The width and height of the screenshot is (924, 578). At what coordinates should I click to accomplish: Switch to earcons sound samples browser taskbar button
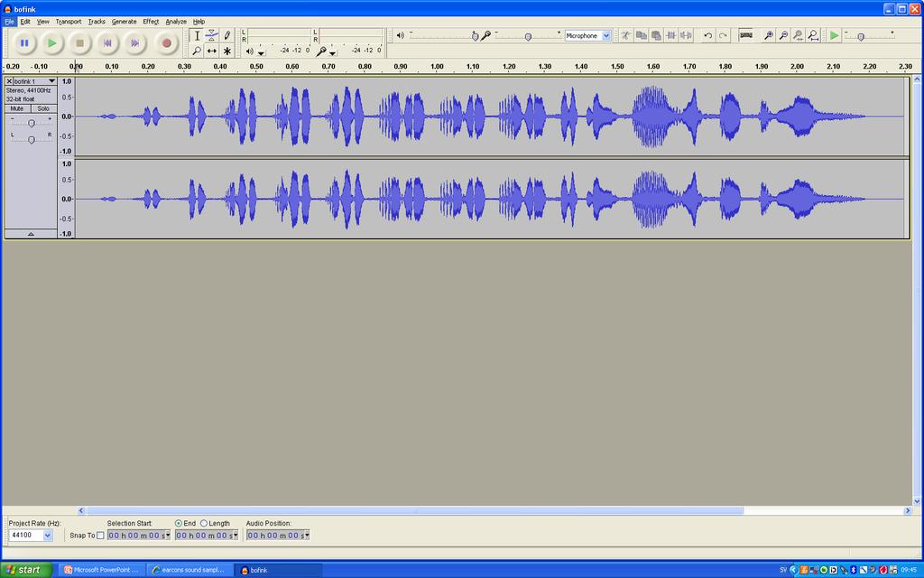coord(189,570)
